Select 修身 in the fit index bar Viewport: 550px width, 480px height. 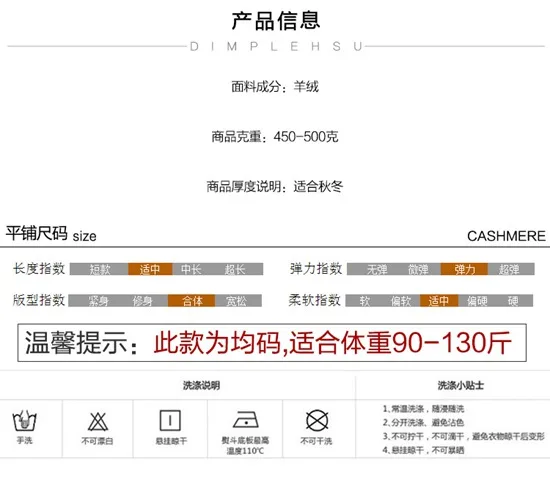(x=142, y=301)
